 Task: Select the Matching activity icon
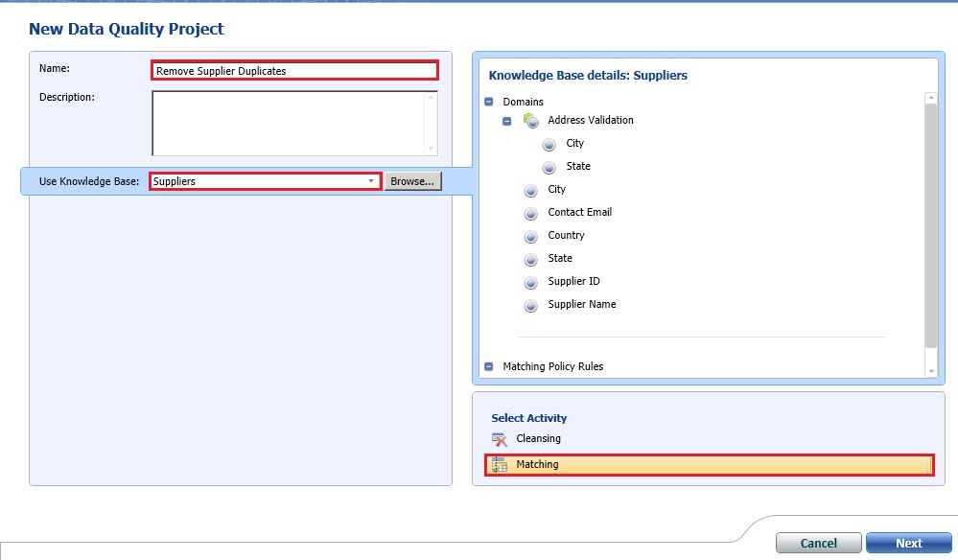[498, 464]
